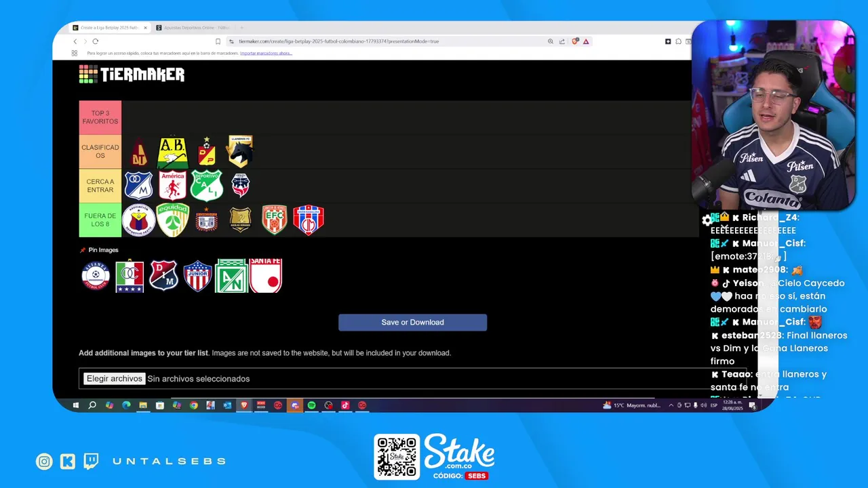Select the América de Cali crest
Screen dimensions: 868x488
pyautogui.click(x=172, y=186)
